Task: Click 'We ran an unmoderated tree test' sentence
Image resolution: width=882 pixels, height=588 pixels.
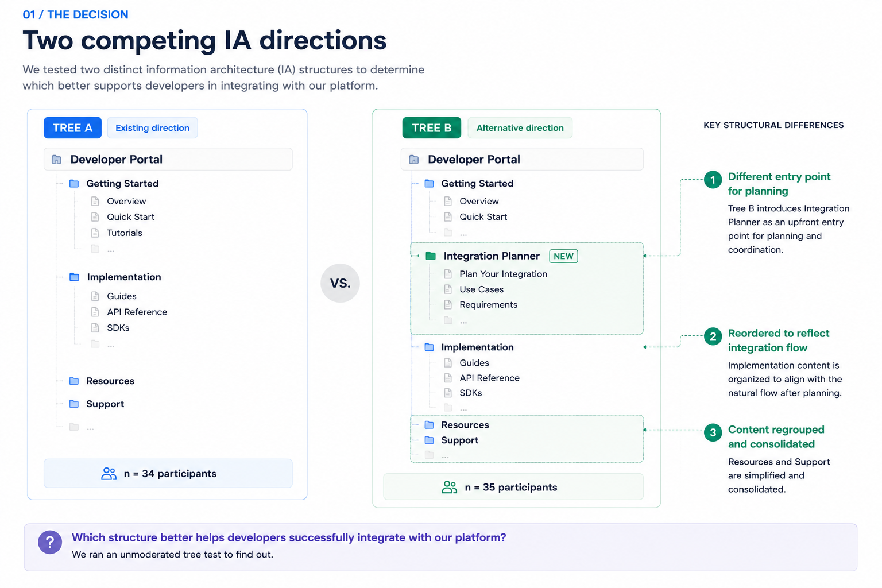Action: (172, 555)
